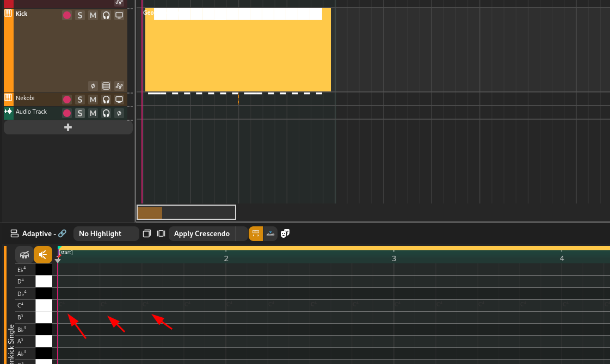
Task: Toggle listen to notes speaker icon
Action: coord(43,254)
